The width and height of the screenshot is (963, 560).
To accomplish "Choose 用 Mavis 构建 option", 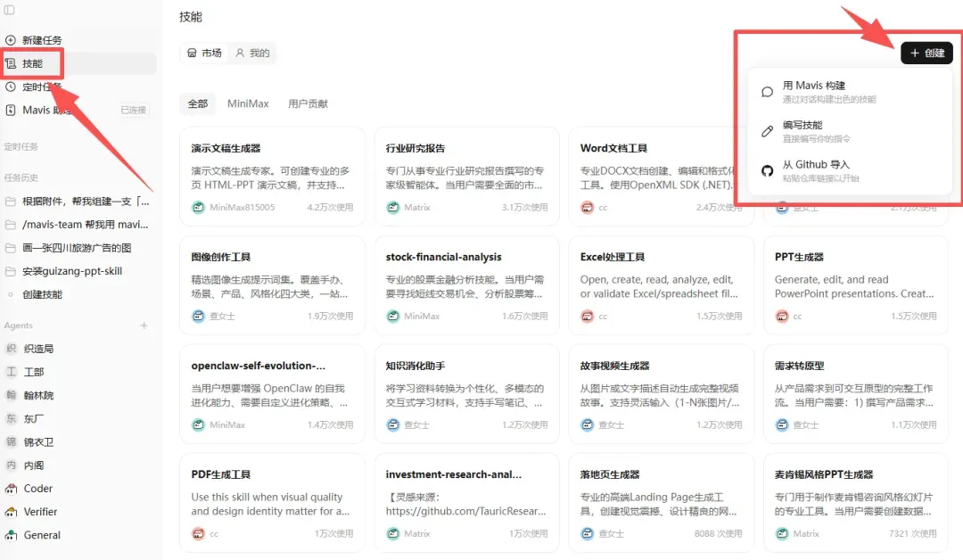I will click(850, 92).
